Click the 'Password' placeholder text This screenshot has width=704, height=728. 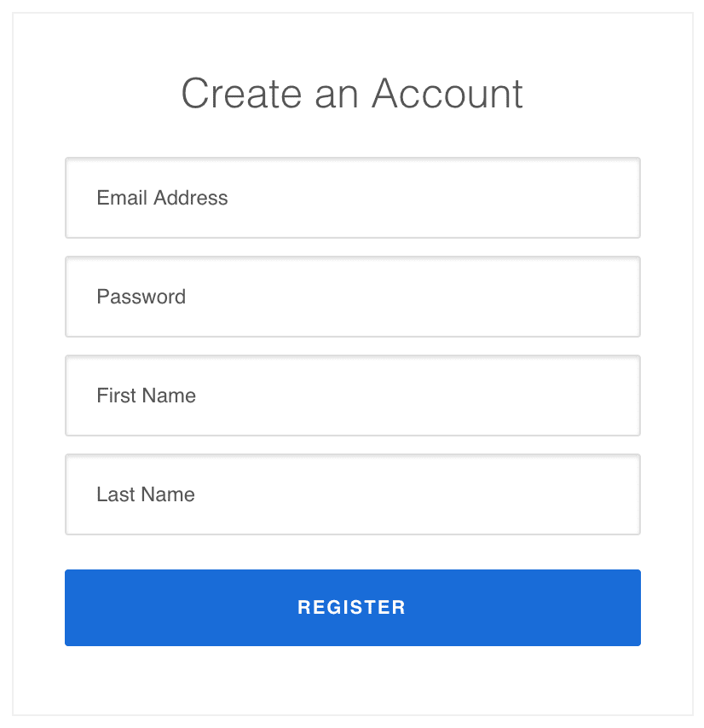point(141,297)
